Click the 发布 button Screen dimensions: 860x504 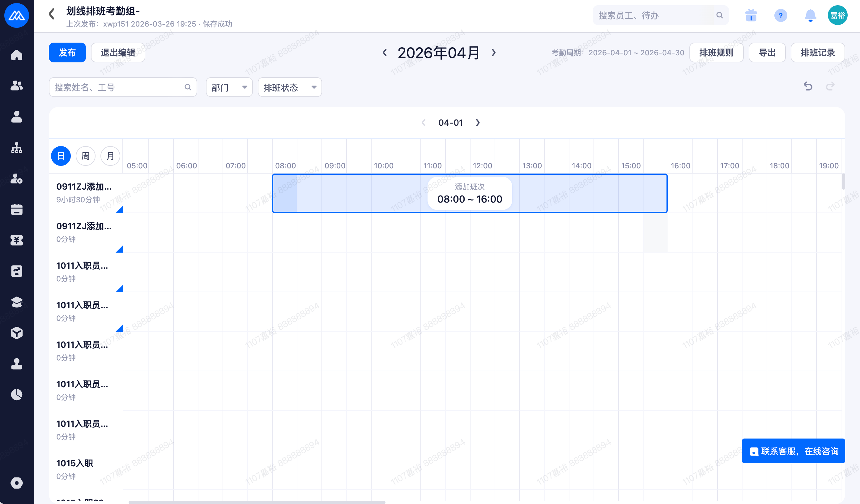(x=67, y=52)
